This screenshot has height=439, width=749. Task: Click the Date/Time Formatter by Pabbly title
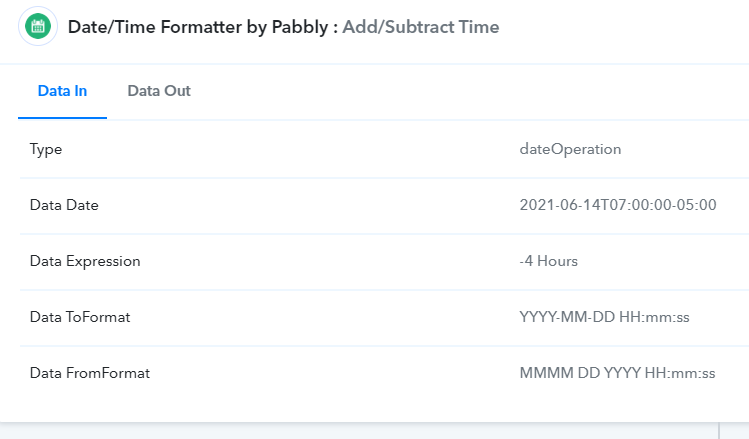pos(198,27)
